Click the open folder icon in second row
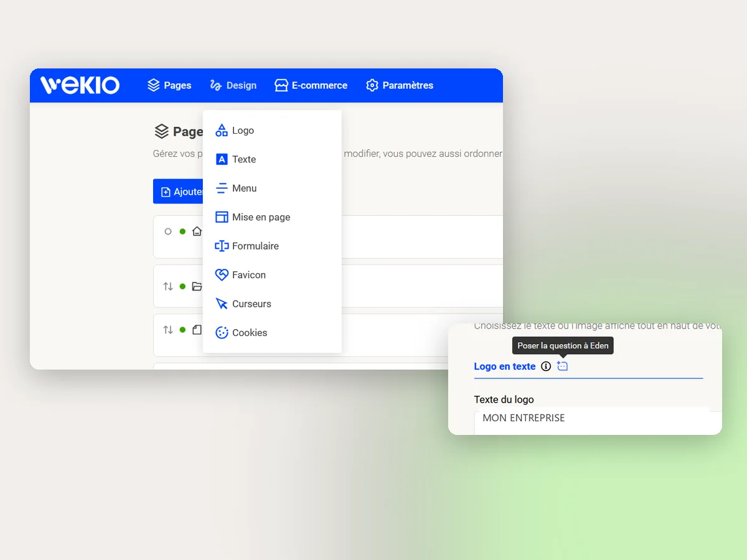 click(197, 286)
